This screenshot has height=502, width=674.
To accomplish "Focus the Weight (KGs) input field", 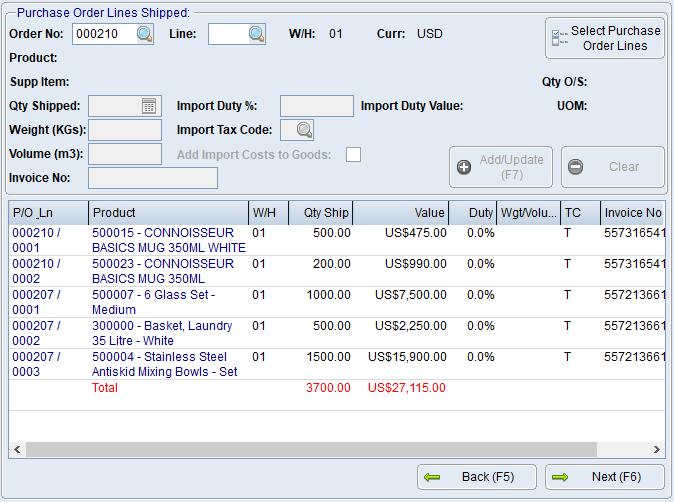I will 125,130.
